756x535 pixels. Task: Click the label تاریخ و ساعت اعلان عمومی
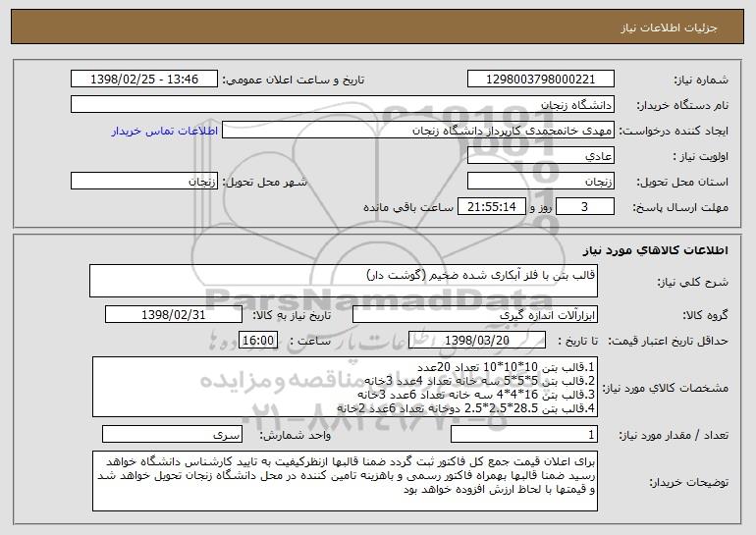(294, 80)
